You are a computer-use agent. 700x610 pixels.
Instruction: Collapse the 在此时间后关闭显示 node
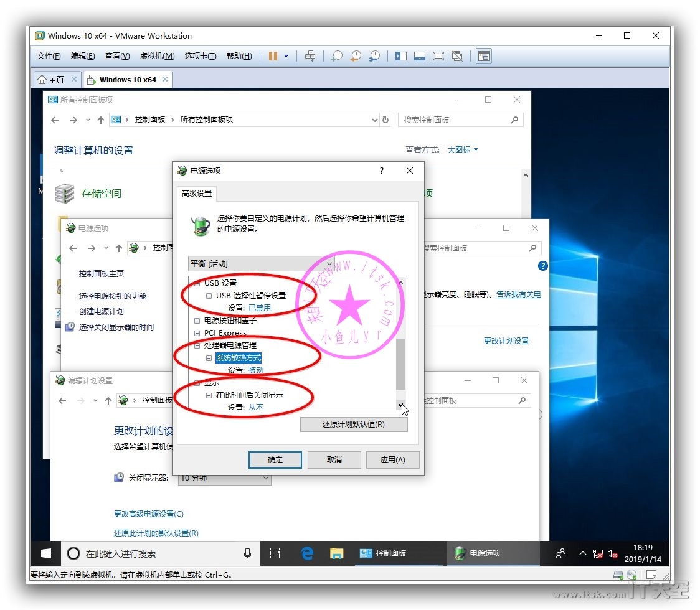tap(209, 395)
